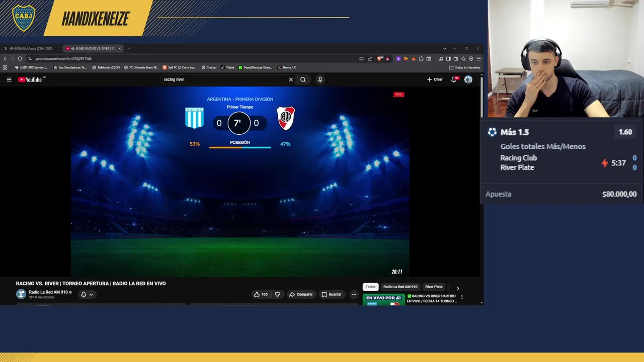644x362 pixels.
Task: Click the Guardar save button
Action: [x=332, y=295]
